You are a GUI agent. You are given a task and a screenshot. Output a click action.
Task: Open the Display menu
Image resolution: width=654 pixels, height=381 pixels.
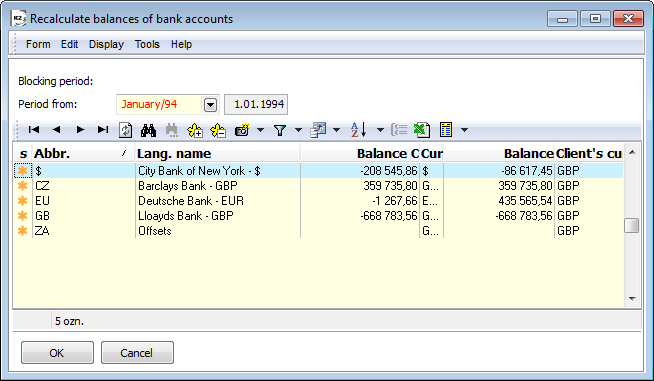pyautogui.click(x=106, y=44)
